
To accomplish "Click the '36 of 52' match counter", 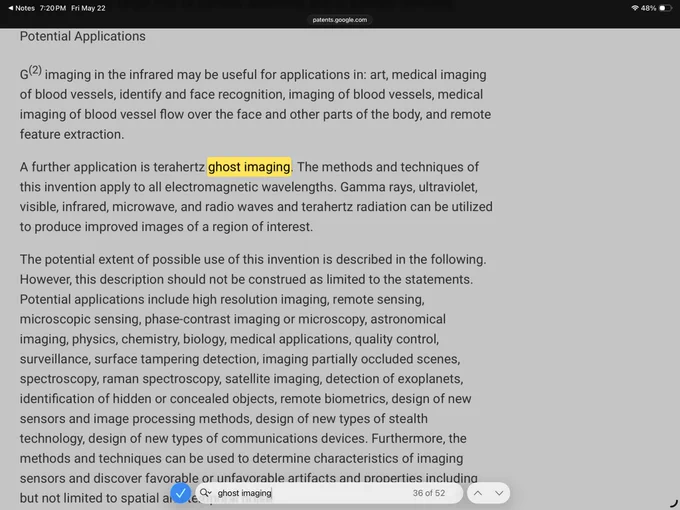I will 428,493.
